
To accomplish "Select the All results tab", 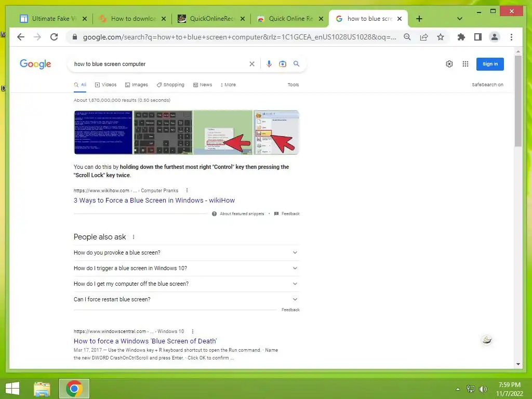I will click(x=80, y=85).
